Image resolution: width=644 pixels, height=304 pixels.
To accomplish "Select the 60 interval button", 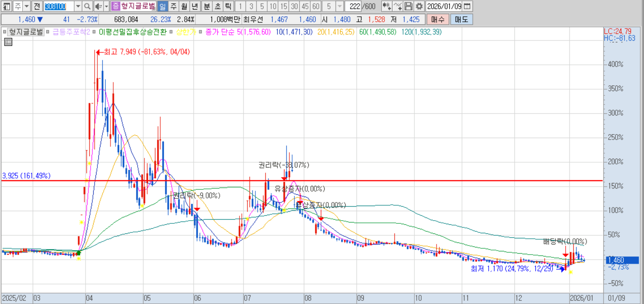I will (x=316, y=6).
